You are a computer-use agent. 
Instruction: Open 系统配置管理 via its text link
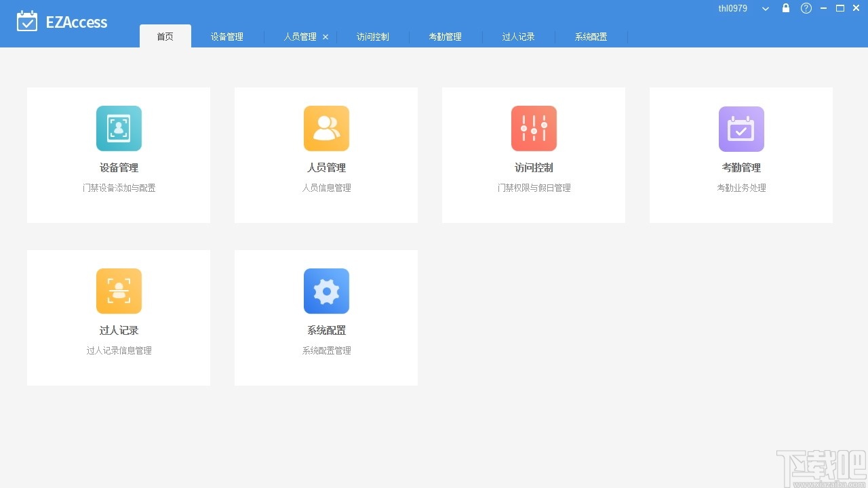(x=326, y=350)
